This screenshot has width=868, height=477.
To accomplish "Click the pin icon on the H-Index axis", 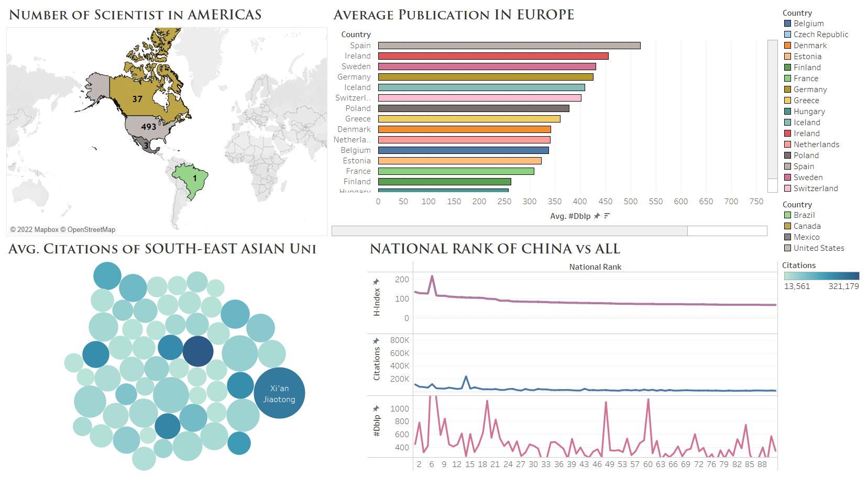I will point(376,282).
